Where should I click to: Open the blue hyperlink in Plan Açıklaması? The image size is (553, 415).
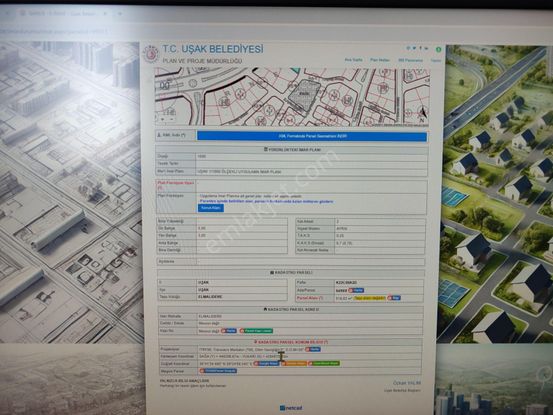[x=266, y=201]
